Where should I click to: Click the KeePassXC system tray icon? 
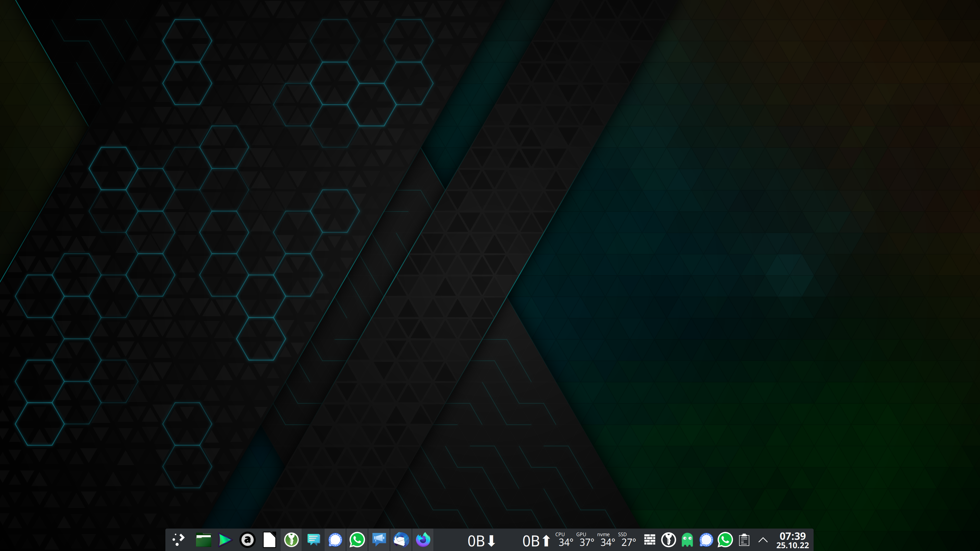[x=668, y=540]
